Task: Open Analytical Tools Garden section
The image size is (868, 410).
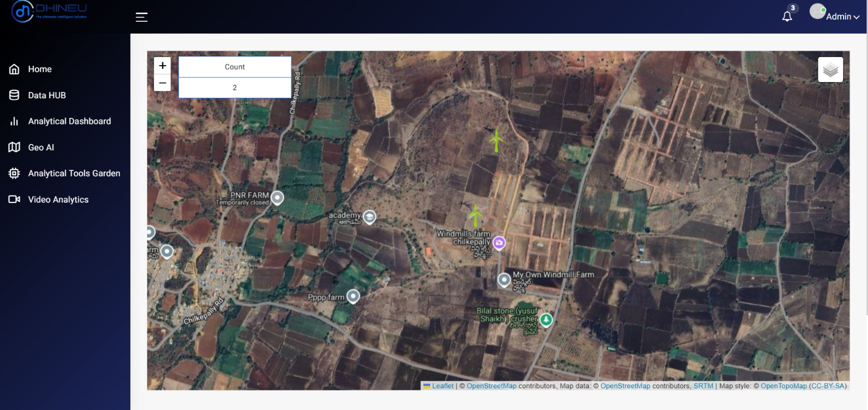Action: tap(74, 174)
